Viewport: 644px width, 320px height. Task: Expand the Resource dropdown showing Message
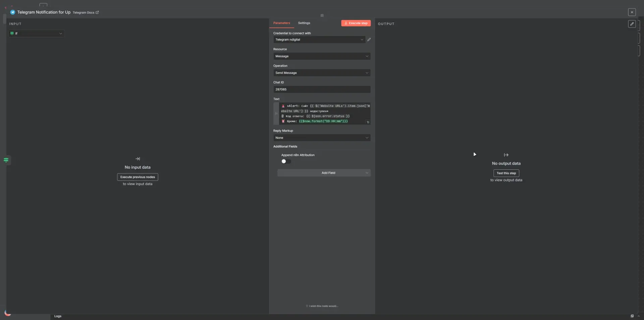(322, 56)
